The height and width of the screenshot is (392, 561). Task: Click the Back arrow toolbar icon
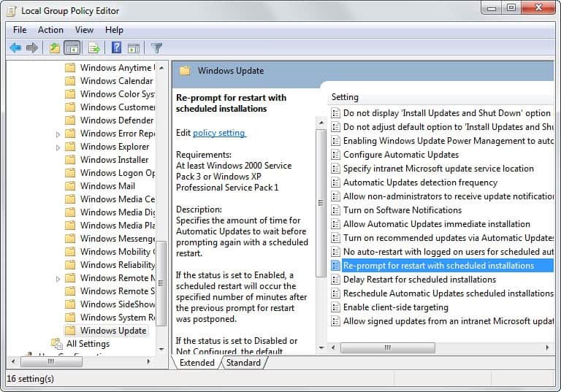(15, 47)
